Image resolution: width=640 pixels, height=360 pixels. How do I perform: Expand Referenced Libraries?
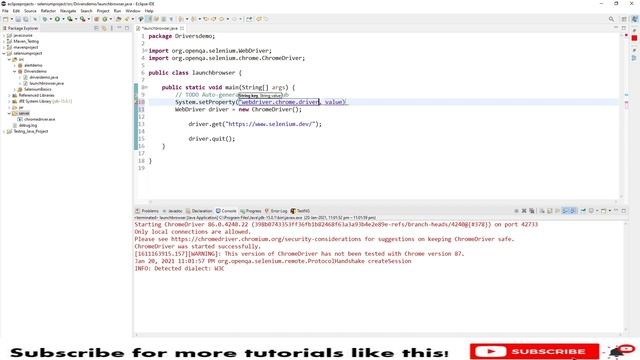click(9, 96)
